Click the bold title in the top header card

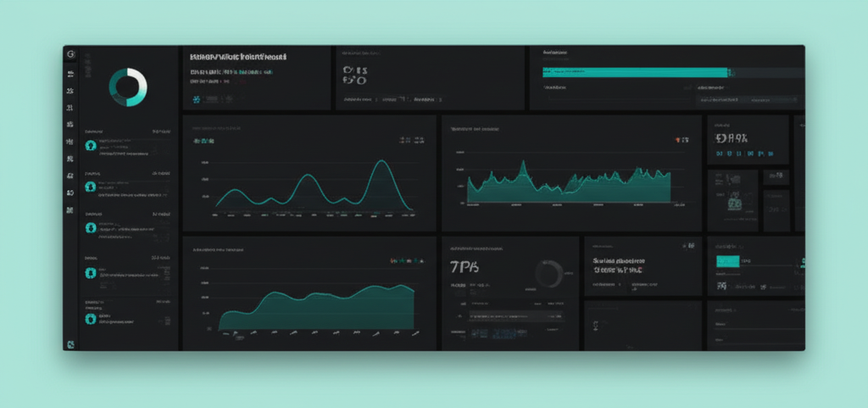click(237, 57)
